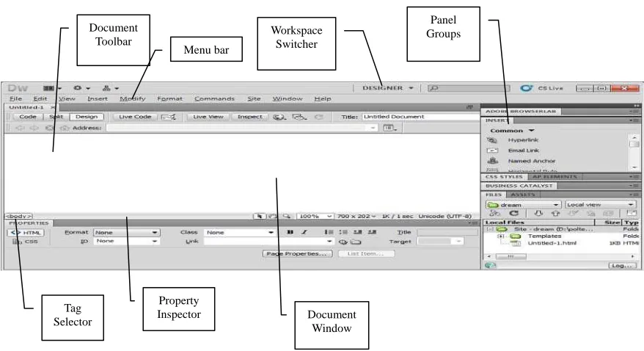Select HTML mode in Property Inspector
Viewport: 644px width, 351px height.
26,233
